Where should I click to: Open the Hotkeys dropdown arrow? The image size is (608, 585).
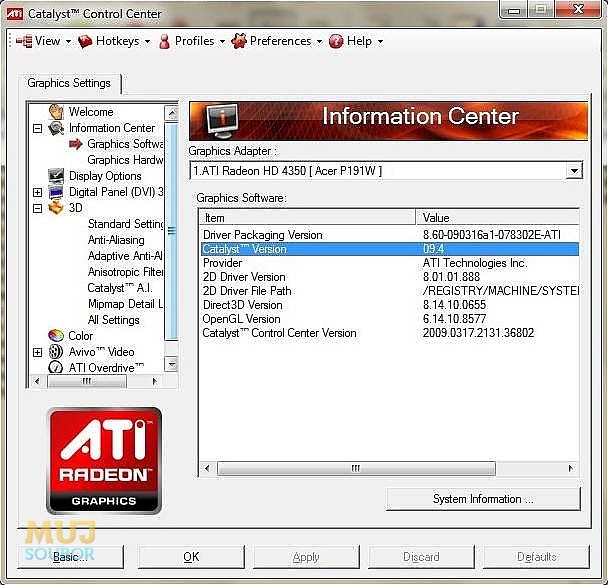click(x=148, y=41)
